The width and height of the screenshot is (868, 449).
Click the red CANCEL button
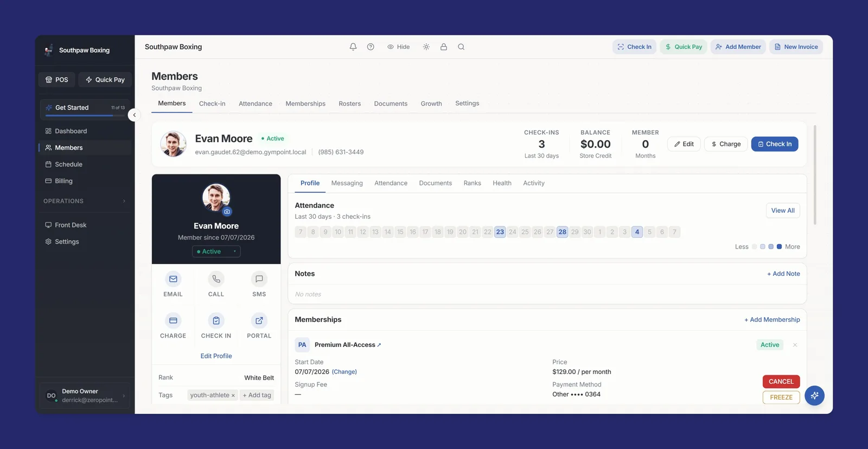tap(781, 382)
